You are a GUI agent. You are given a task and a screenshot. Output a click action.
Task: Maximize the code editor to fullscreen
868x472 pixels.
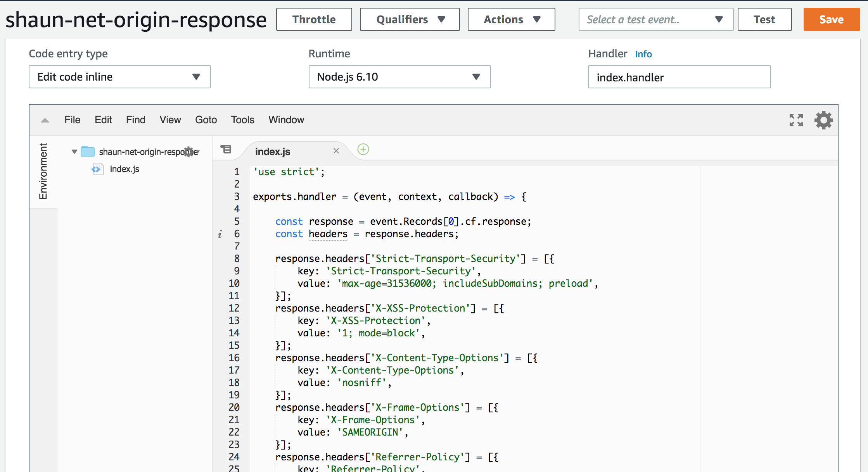click(796, 120)
